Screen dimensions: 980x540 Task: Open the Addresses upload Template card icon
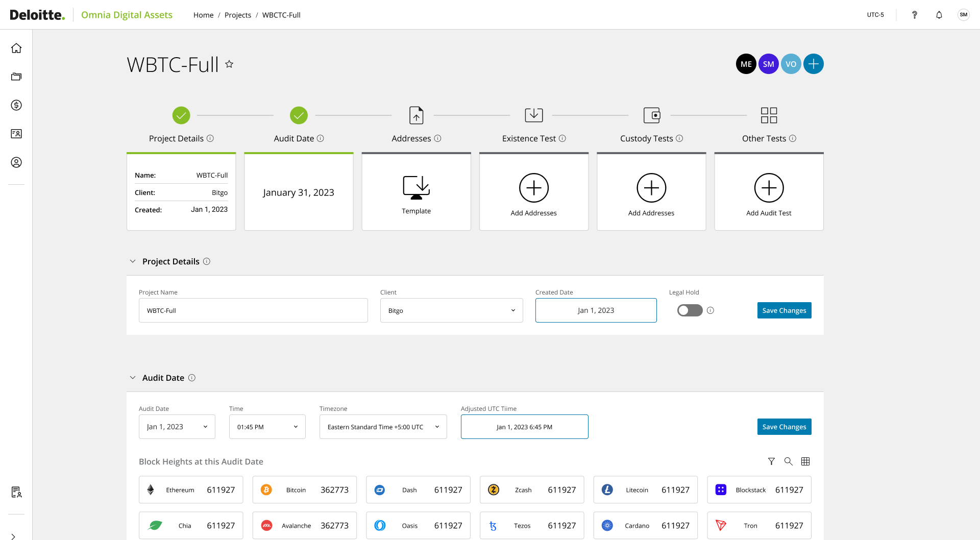coord(416,187)
